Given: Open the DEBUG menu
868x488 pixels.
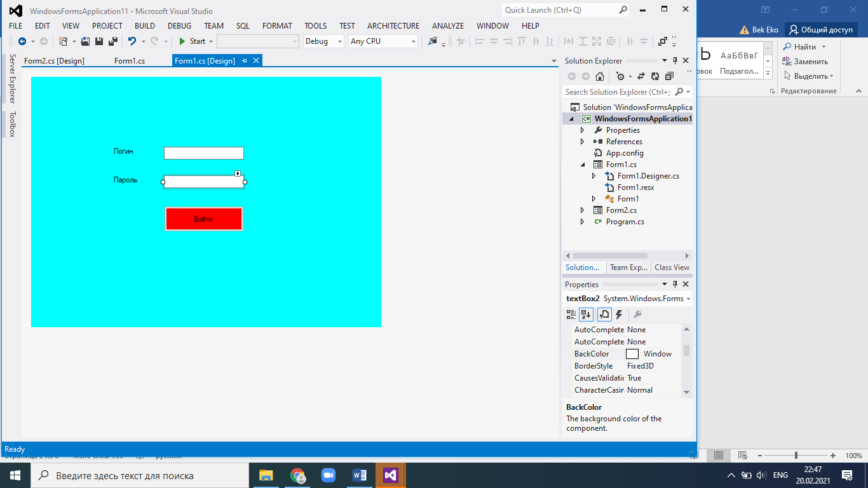Looking at the screenshot, I should (x=180, y=26).
